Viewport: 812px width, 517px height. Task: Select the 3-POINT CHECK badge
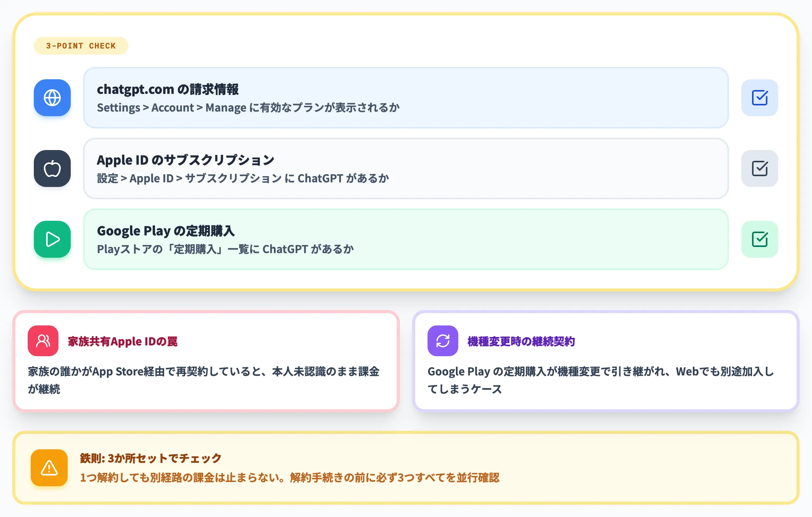tap(81, 46)
